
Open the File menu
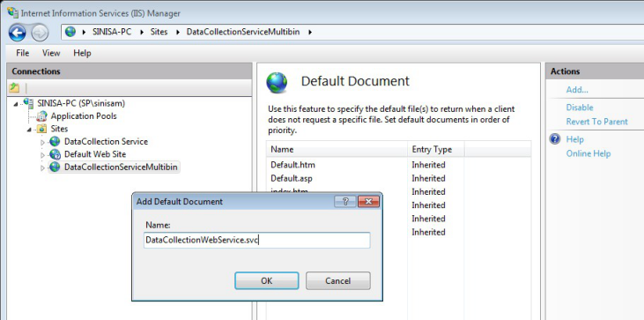coord(23,53)
